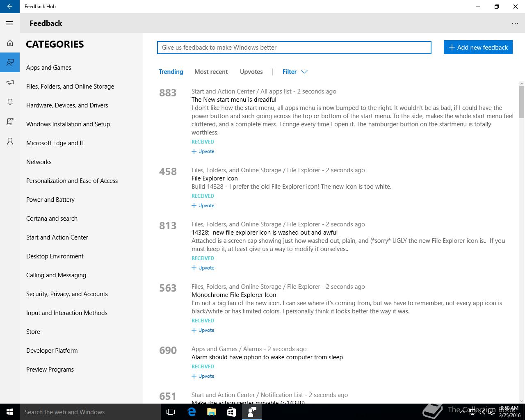Viewport: 525px width, 420px height.
Task: Select Preview Programs category
Action: 50,370
